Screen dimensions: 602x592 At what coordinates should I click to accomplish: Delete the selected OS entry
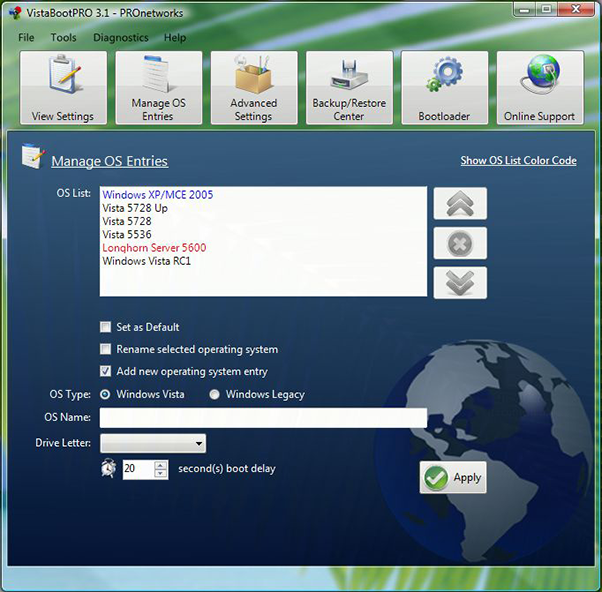(460, 243)
